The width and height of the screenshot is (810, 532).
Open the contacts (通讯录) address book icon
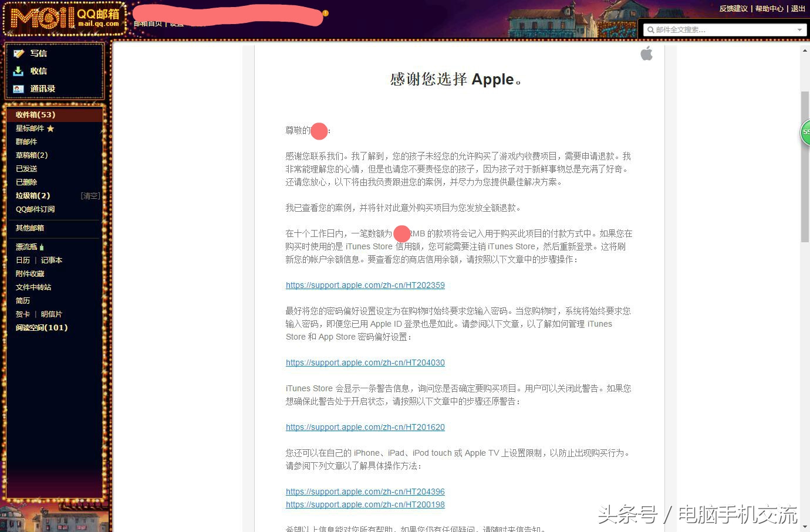click(x=19, y=89)
